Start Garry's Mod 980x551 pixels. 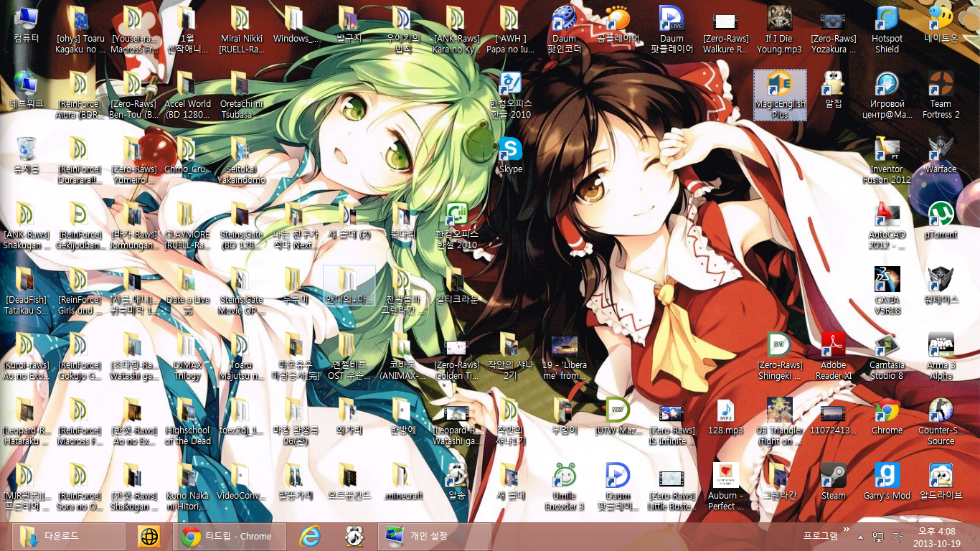(x=887, y=477)
